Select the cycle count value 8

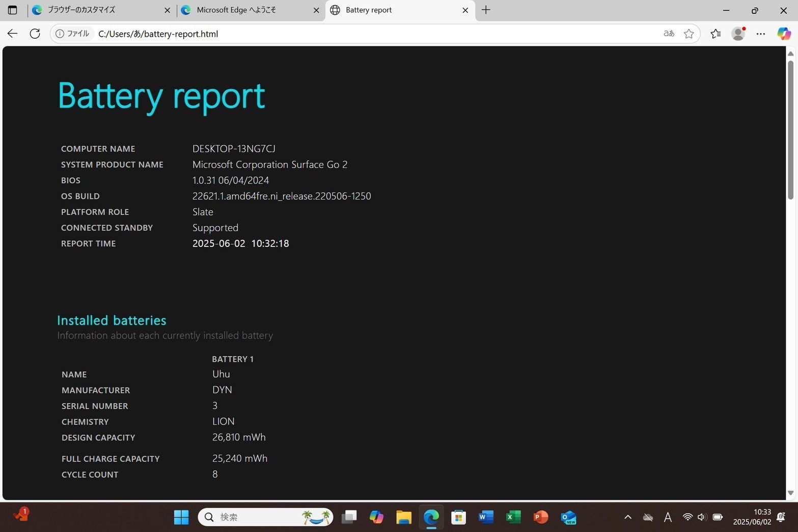coord(215,474)
